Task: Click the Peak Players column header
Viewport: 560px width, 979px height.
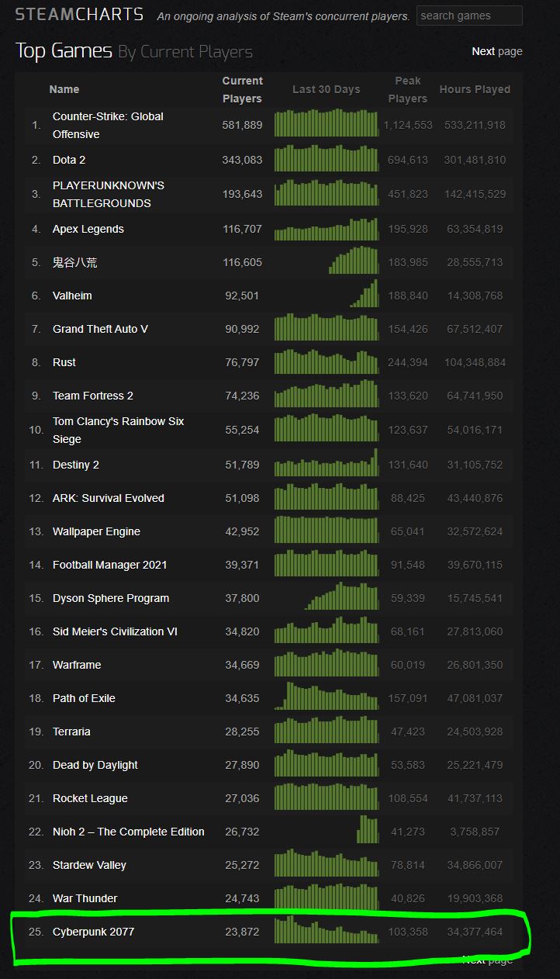Action: coord(408,90)
